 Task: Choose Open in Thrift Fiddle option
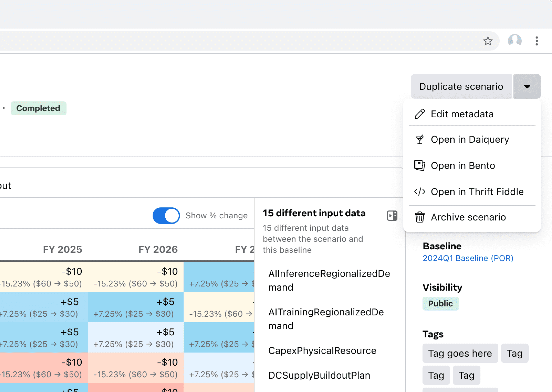[x=472, y=192]
